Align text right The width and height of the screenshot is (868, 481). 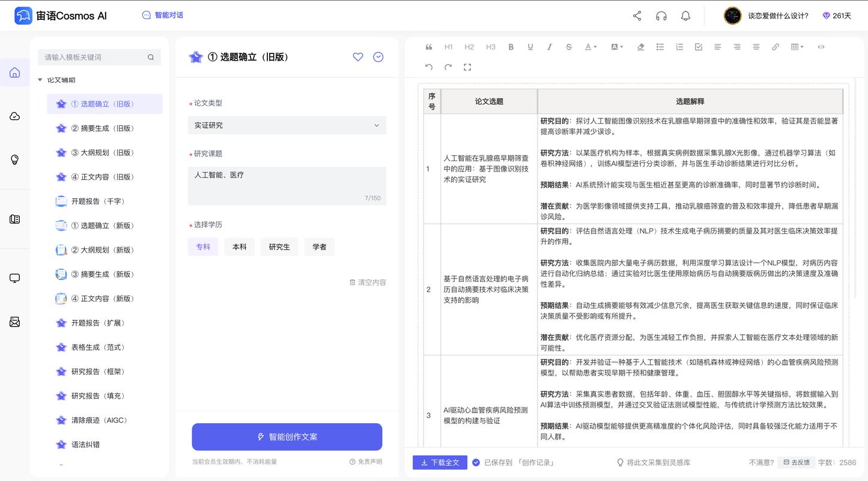click(737, 47)
